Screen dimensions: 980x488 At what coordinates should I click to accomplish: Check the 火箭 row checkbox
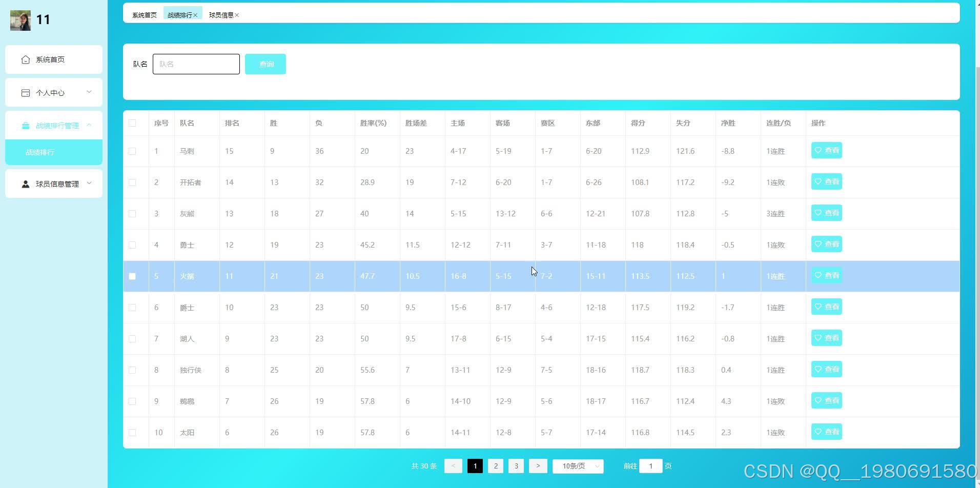(132, 276)
